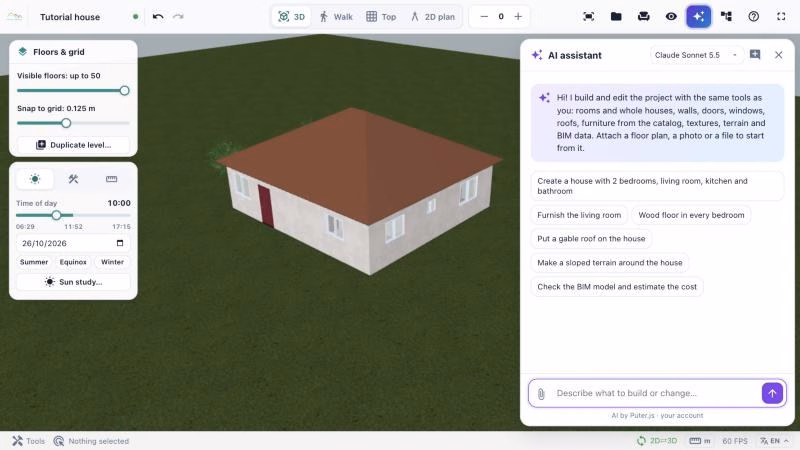Open the furniture catalog icon
Image resolution: width=800 pixels, height=450 pixels.
click(x=643, y=16)
